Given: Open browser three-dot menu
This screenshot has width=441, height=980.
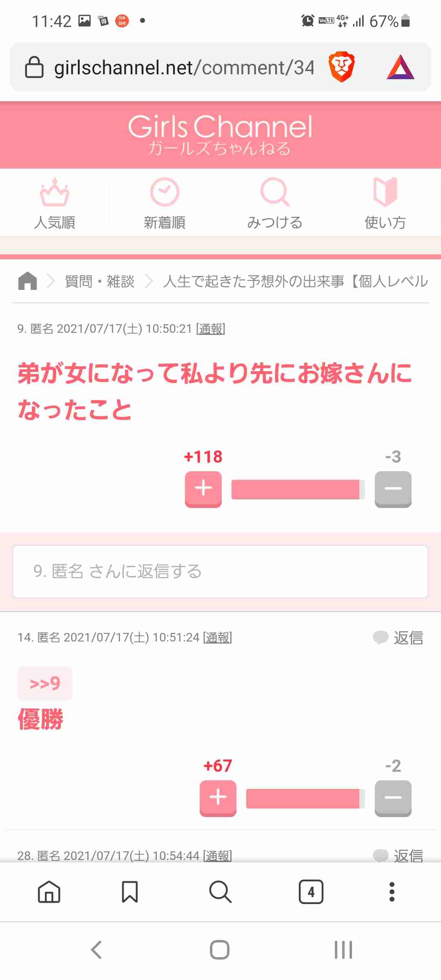Looking at the screenshot, I should coord(392,892).
